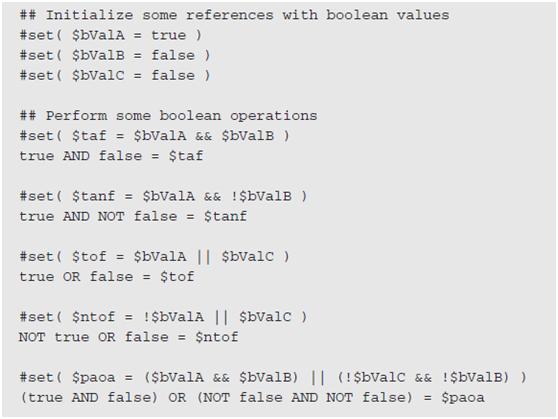This screenshot has width=558, height=419.
Task: Click the '!$bValA' expression in $ntof line
Action: 173,317
